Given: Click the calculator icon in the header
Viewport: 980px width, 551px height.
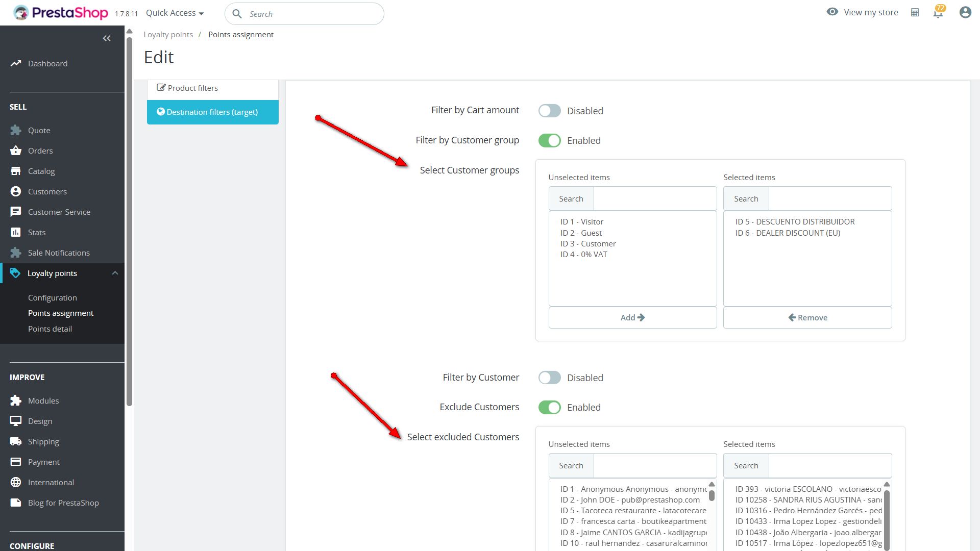Looking at the screenshot, I should tap(915, 13).
